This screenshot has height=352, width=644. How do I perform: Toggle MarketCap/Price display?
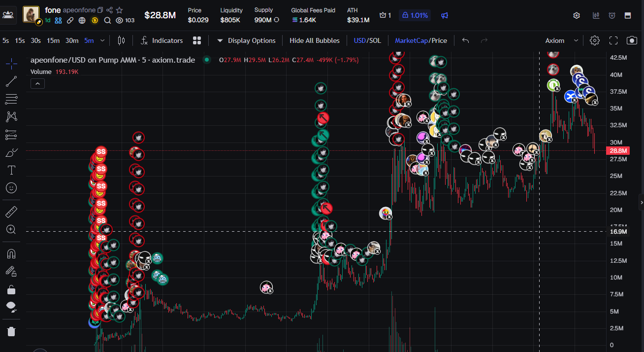tap(421, 40)
